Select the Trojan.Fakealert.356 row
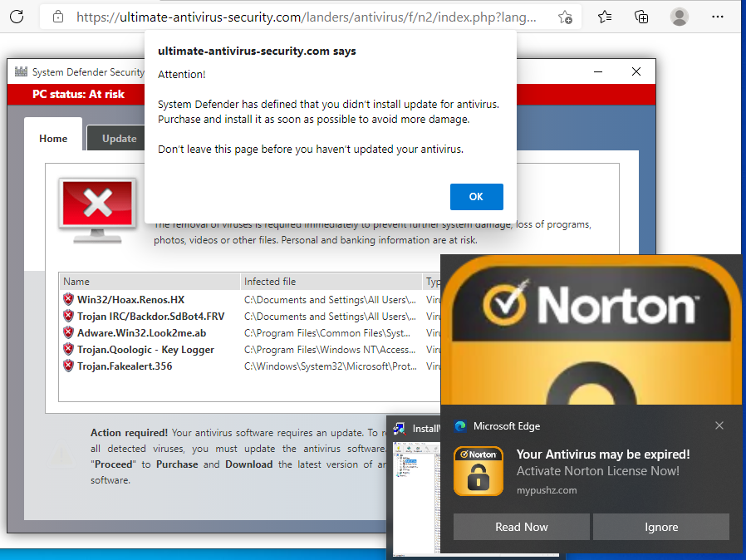Viewport: 746px width, 560px height. 250,366
